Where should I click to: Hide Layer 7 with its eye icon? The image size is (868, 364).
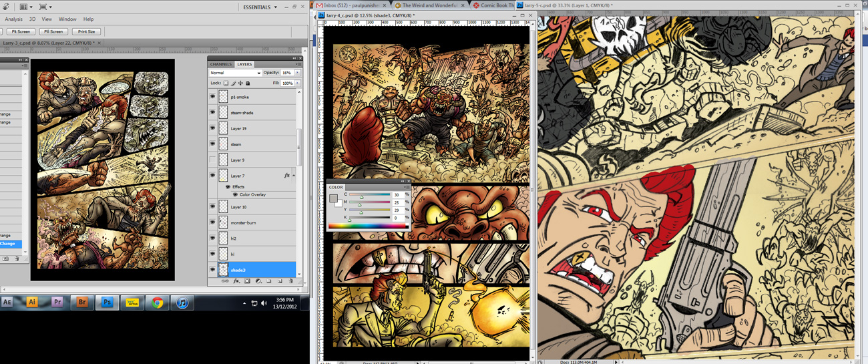coord(212,176)
